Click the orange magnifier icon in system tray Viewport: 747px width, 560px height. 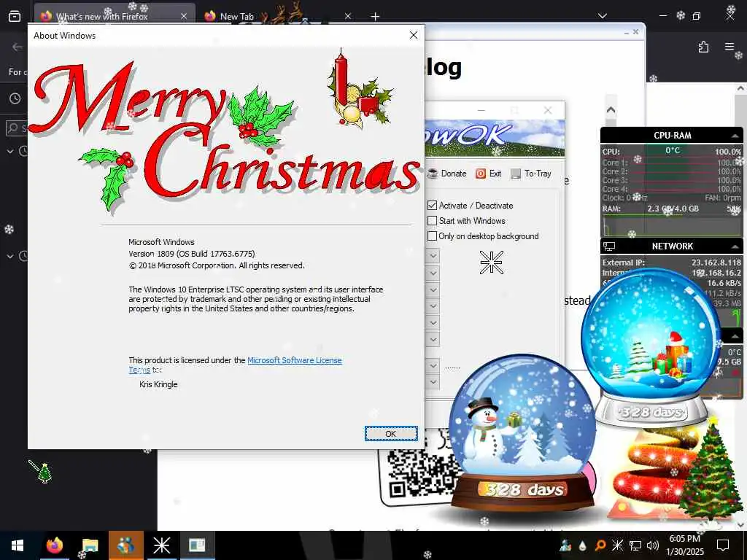pos(600,545)
